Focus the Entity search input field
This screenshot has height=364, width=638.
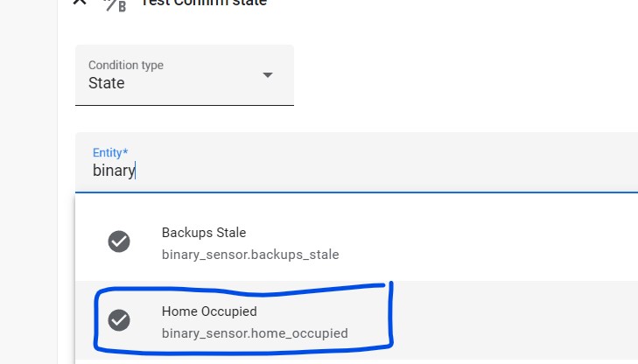(x=350, y=171)
